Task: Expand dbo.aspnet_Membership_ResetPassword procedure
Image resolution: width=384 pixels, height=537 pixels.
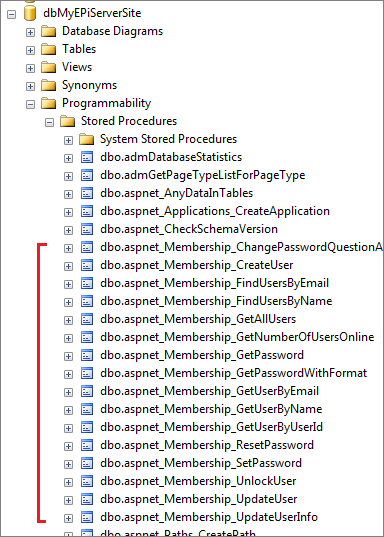Action: 68,447
